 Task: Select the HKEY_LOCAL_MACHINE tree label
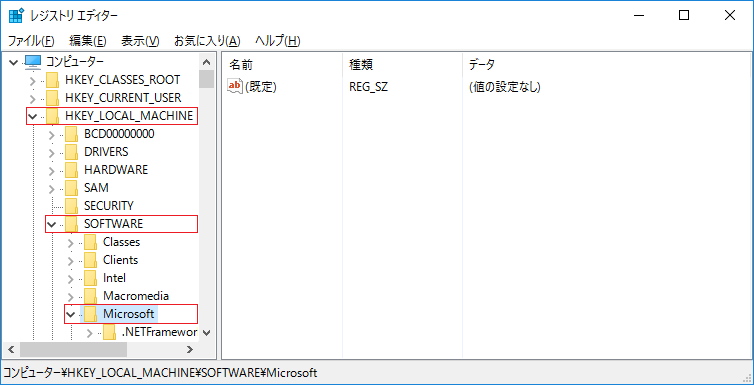tap(129, 116)
